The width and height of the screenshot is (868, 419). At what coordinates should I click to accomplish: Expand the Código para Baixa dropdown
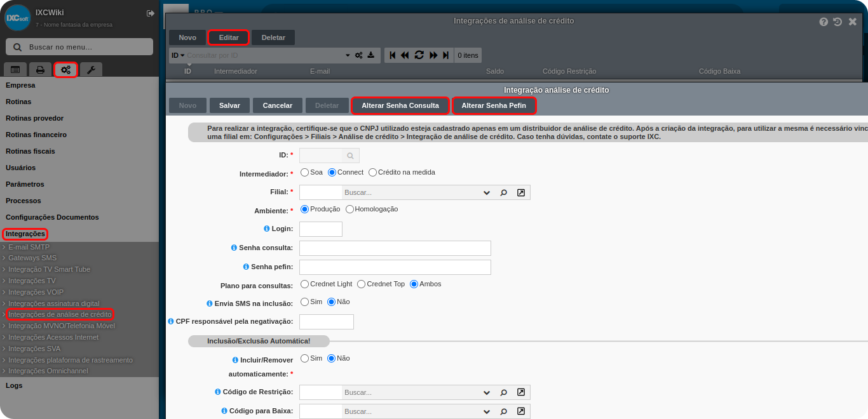[x=487, y=411]
